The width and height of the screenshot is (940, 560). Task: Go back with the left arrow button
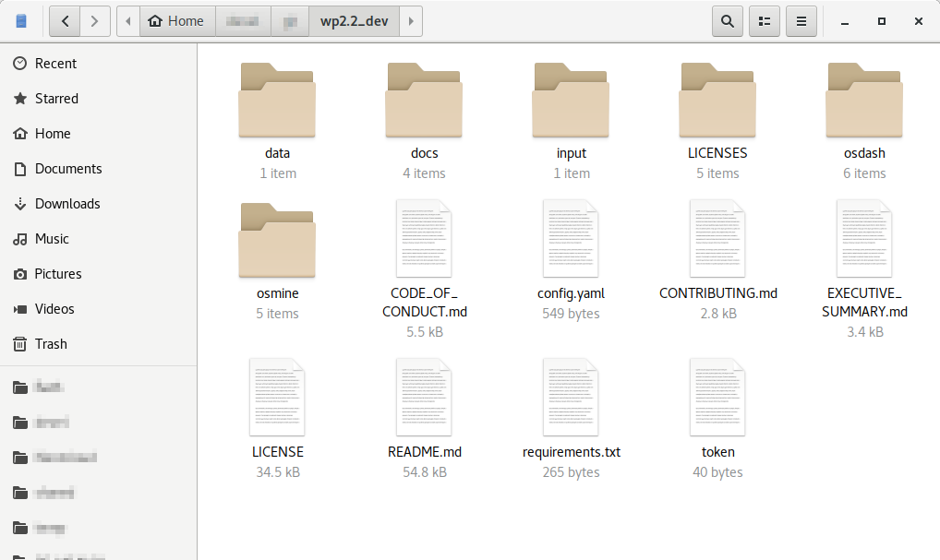pyautogui.click(x=65, y=21)
